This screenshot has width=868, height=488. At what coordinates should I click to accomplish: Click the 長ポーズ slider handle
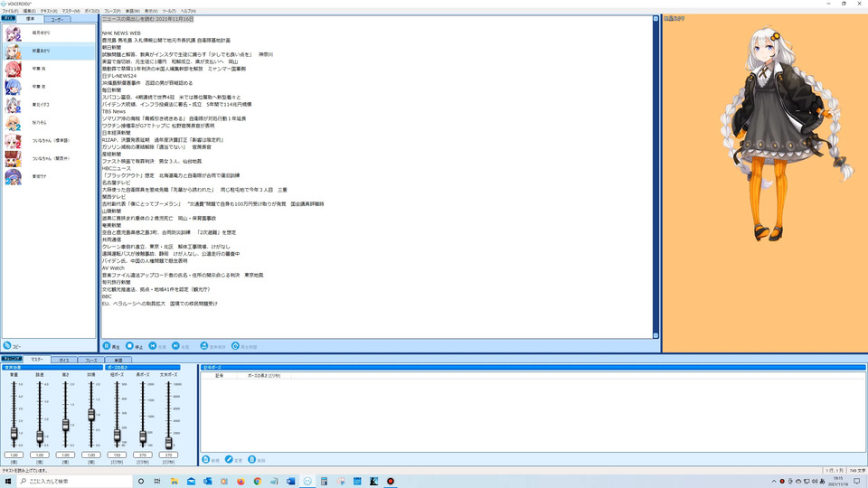point(143,437)
